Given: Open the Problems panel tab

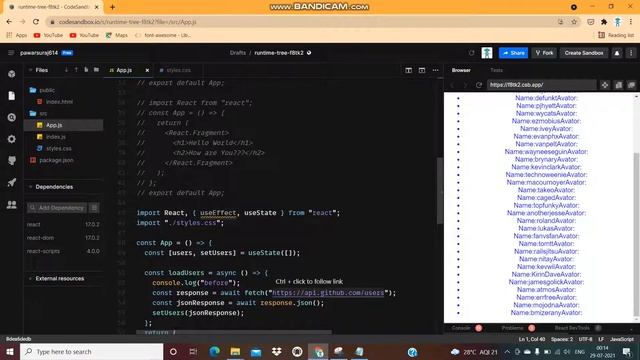Looking at the screenshot, I should [512, 328].
